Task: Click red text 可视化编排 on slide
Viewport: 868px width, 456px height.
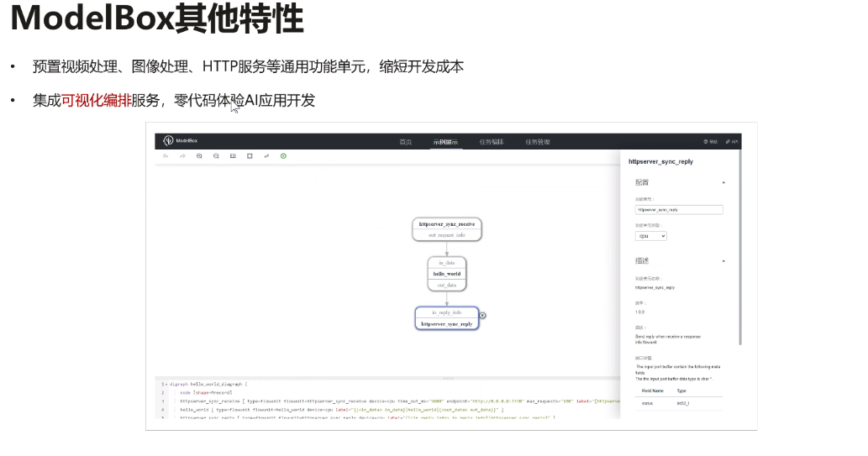Action: click(x=97, y=100)
